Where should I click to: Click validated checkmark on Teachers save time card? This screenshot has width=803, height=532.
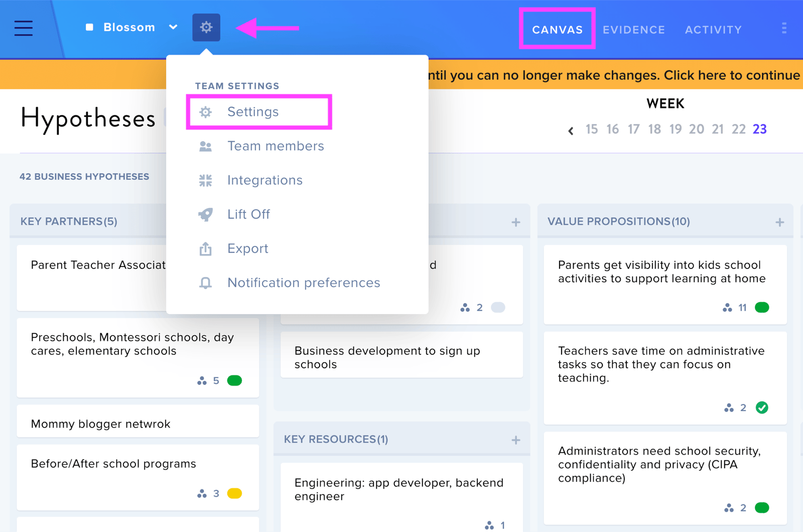[762, 408]
